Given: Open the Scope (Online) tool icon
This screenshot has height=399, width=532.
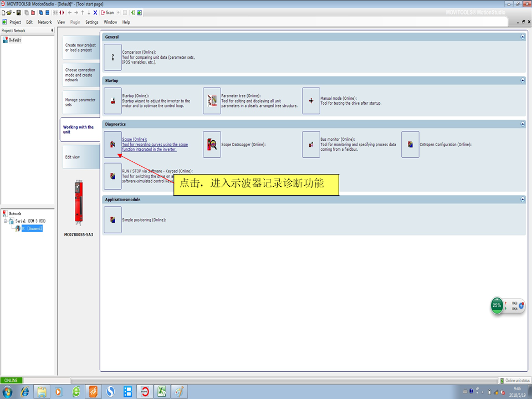Looking at the screenshot, I should [112, 145].
